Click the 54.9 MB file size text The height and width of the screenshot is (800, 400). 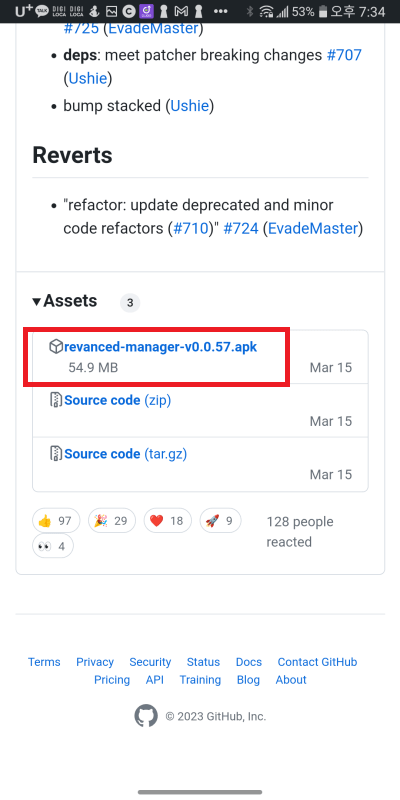click(x=93, y=367)
